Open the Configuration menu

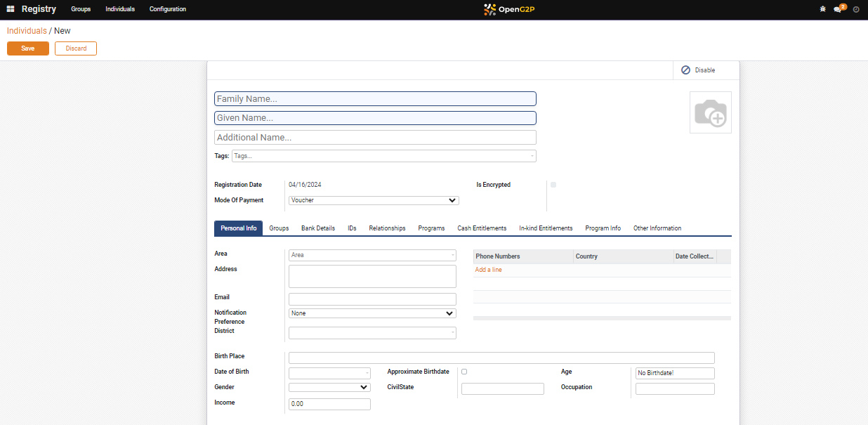(168, 9)
